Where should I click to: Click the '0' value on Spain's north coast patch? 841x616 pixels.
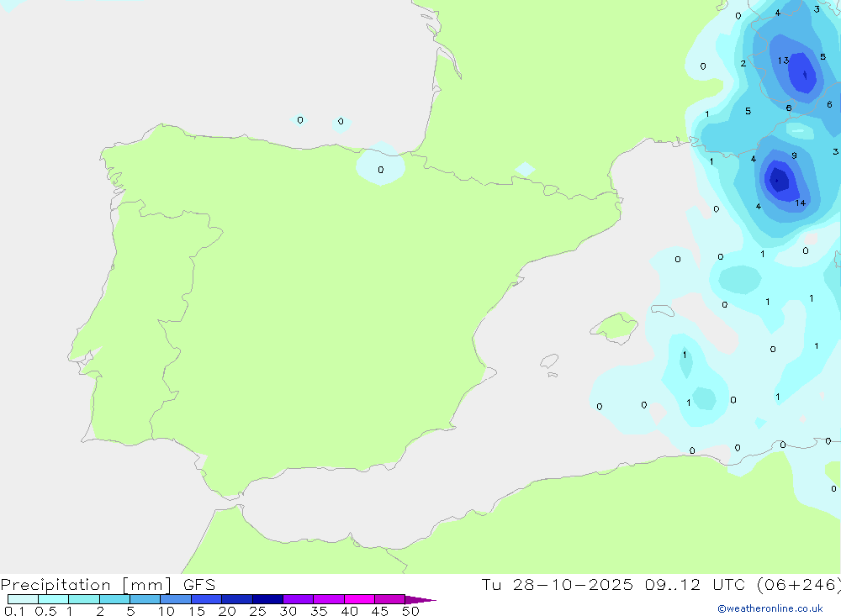click(381, 170)
